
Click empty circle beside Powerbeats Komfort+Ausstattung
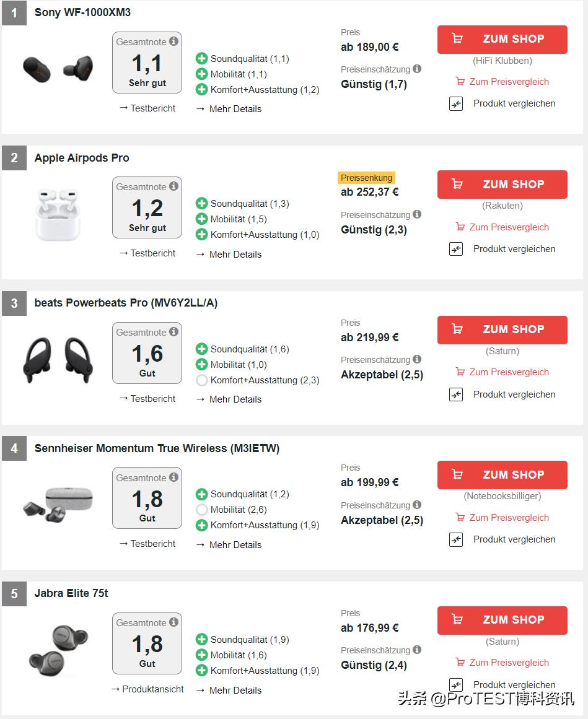click(x=201, y=380)
